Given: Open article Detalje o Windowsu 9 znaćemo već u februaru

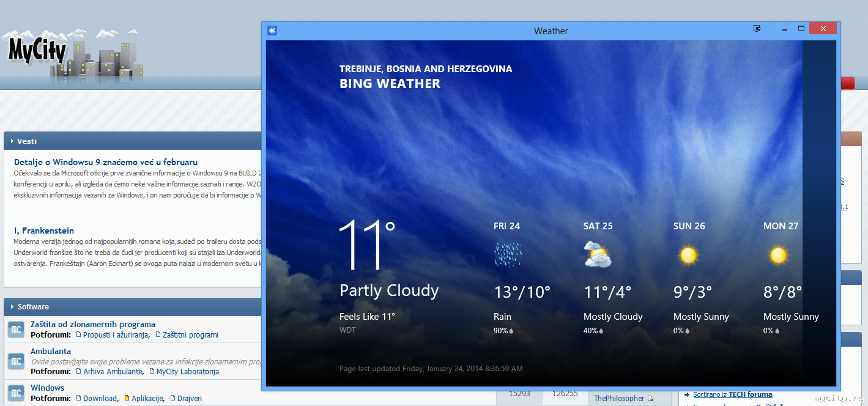Looking at the screenshot, I should [106, 162].
